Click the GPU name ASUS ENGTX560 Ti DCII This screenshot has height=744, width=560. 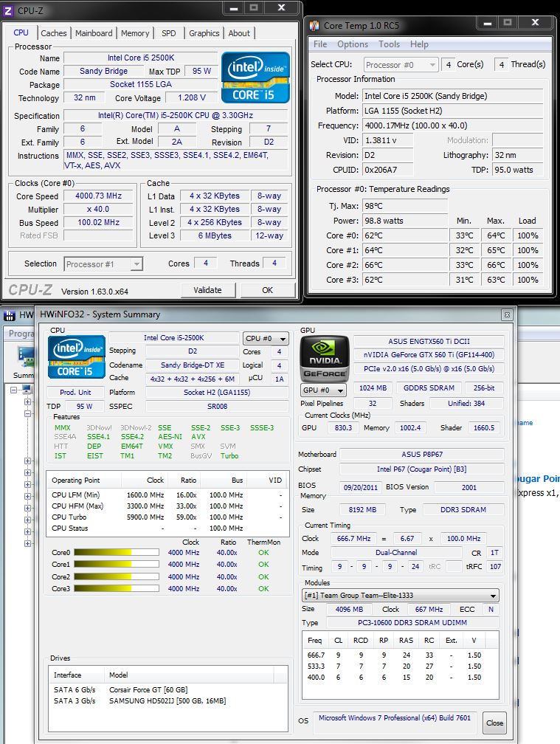(429, 342)
